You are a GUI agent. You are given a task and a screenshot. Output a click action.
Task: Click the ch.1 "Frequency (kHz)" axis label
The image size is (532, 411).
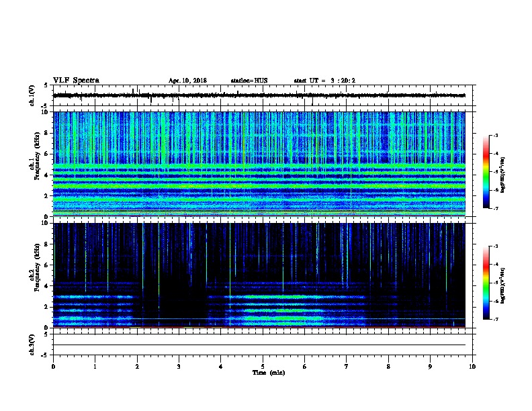pyautogui.click(x=37, y=156)
